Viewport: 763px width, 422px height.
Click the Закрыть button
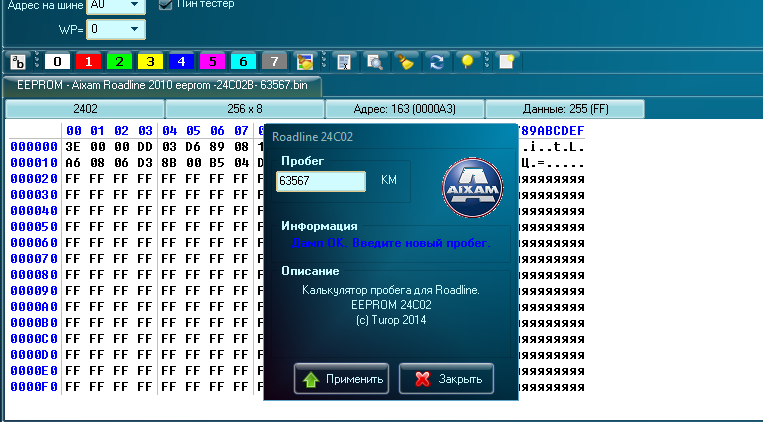pyautogui.click(x=446, y=379)
